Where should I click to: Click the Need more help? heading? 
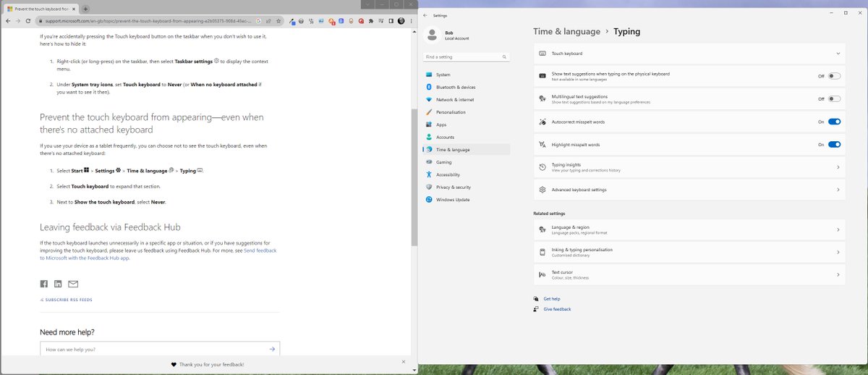(x=67, y=332)
